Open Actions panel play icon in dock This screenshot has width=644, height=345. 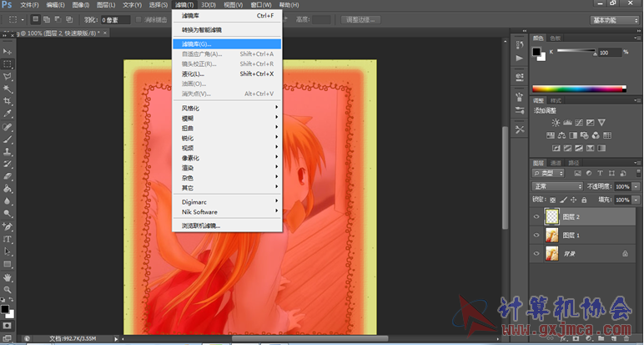coord(520,58)
